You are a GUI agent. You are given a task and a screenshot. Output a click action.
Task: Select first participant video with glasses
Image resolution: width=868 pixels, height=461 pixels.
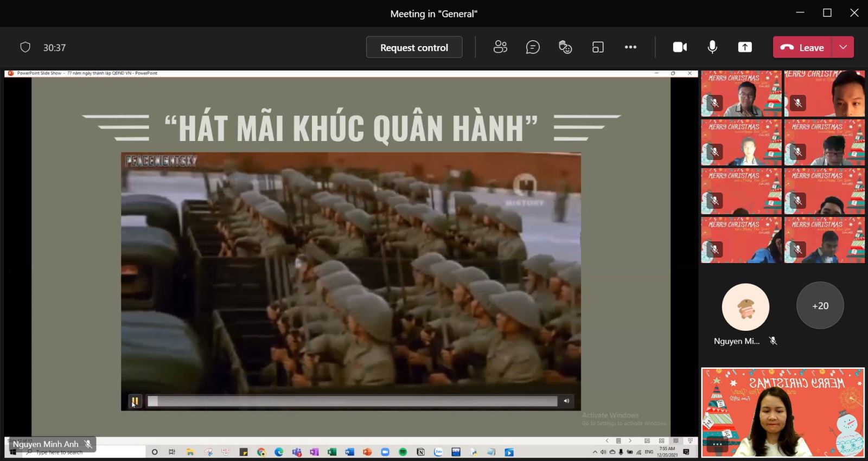[741, 93]
